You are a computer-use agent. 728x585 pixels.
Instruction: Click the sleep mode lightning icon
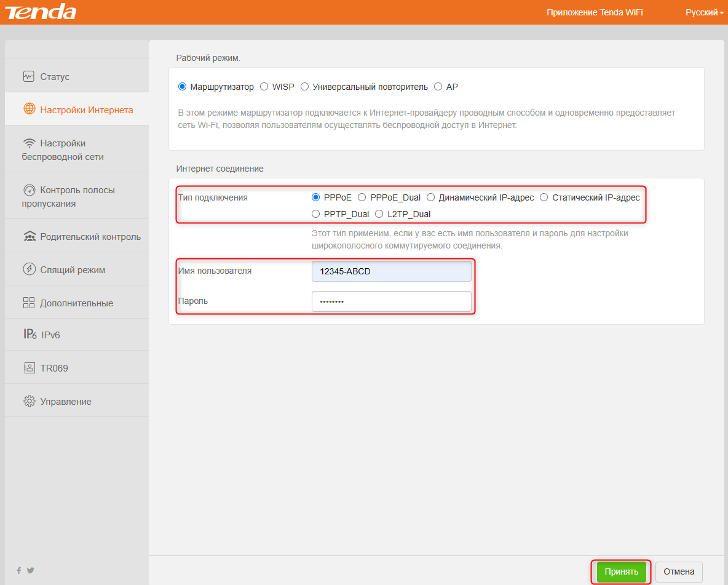(x=29, y=270)
